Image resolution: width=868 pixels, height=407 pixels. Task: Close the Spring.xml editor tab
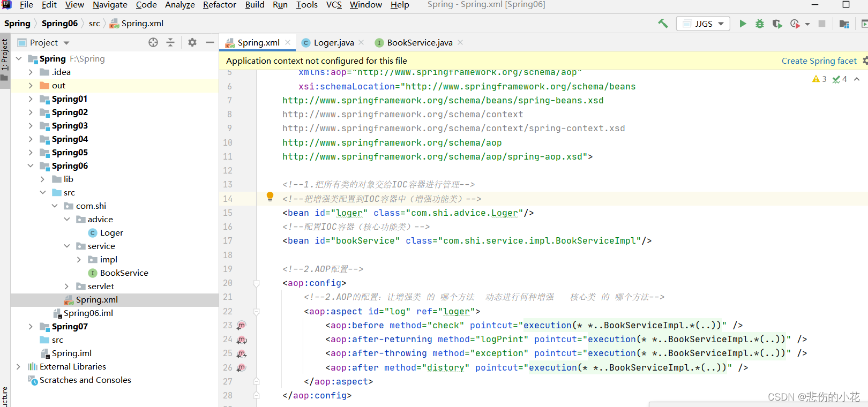(x=288, y=42)
